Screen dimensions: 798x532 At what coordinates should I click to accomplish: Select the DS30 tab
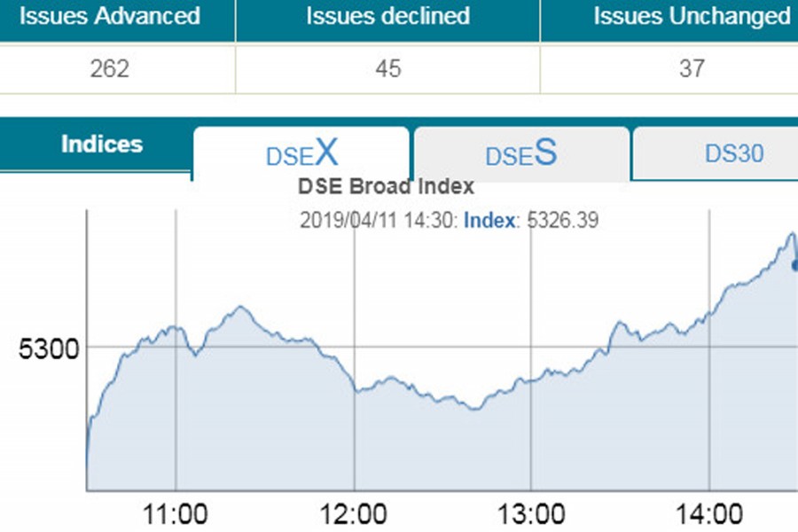pos(733,153)
